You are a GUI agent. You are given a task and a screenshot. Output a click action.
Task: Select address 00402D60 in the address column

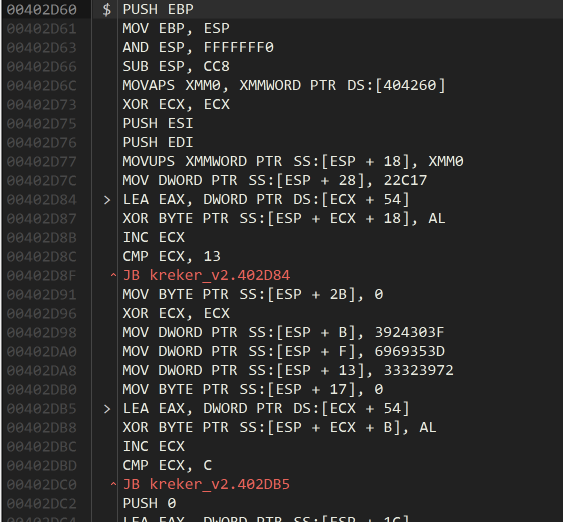(x=42, y=10)
